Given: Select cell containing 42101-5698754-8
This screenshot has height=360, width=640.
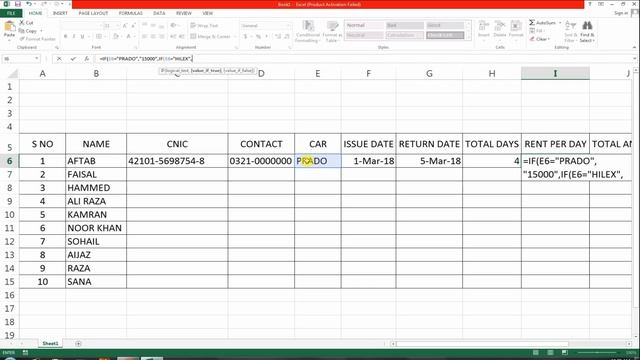Looking at the screenshot, I should pyautogui.click(x=177, y=161).
